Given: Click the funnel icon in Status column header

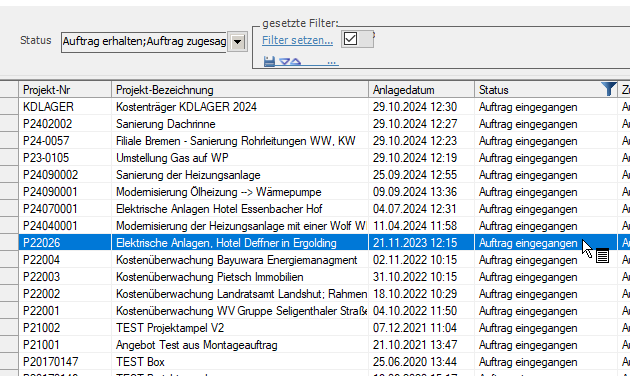Looking at the screenshot, I should (x=608, y=89).
